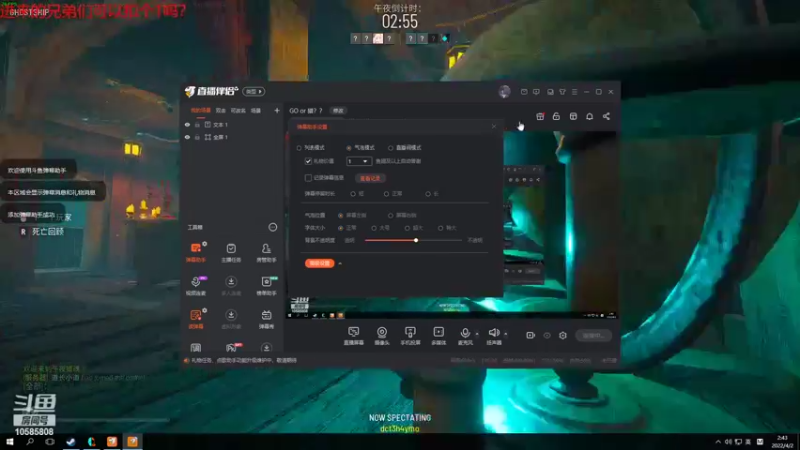Click 修改 edit button beside stream title
The image size is (800, 450).
338,111
